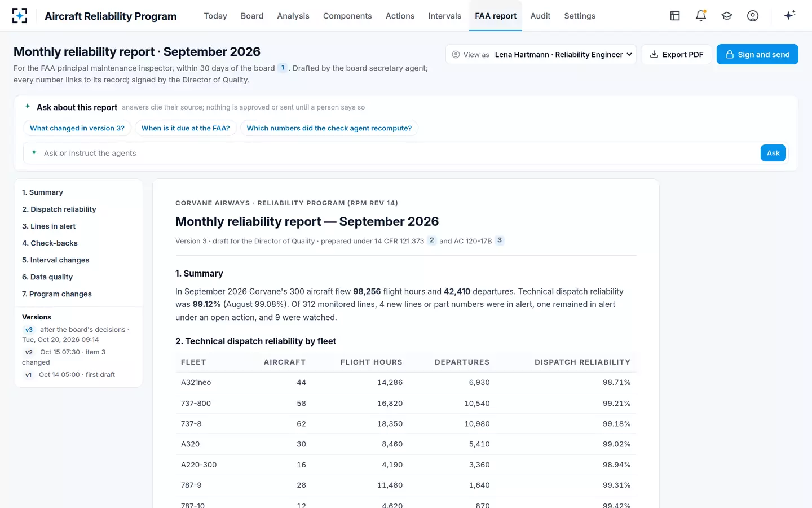Click citation badge 3 after AC 120-17B

(x=500, y=240)
